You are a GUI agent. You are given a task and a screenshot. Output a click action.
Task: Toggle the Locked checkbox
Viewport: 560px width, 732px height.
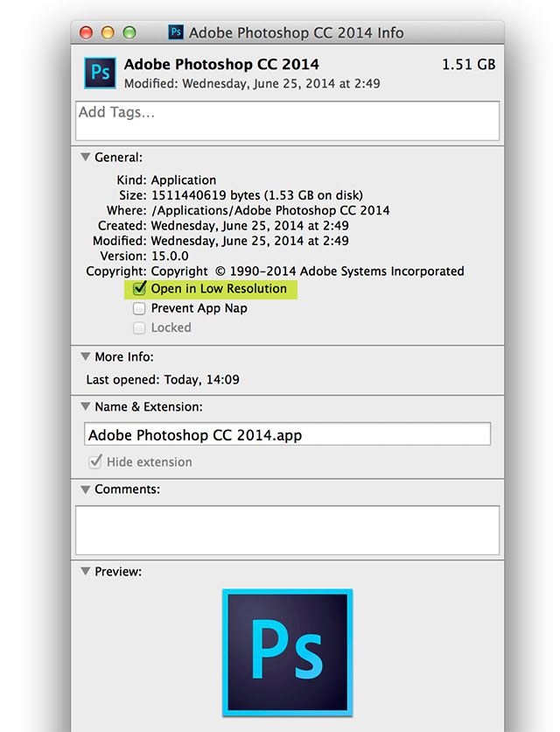point(139,327)
